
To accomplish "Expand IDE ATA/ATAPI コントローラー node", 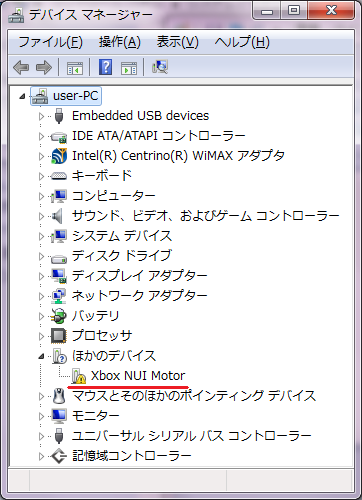I will click(x=41, y=136).
